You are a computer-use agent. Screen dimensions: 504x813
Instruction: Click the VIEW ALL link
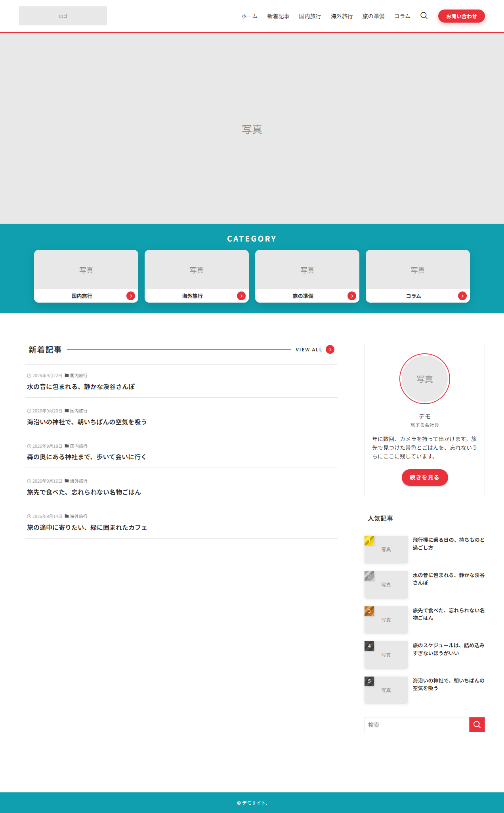pyautogui.click(x=309, y=350)
